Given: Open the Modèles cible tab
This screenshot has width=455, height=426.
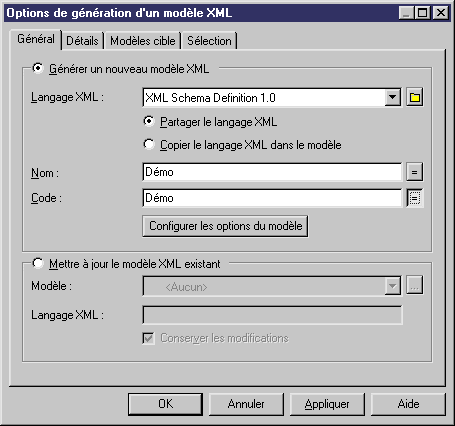Looking at the screenshot, I should pos(143,41).
